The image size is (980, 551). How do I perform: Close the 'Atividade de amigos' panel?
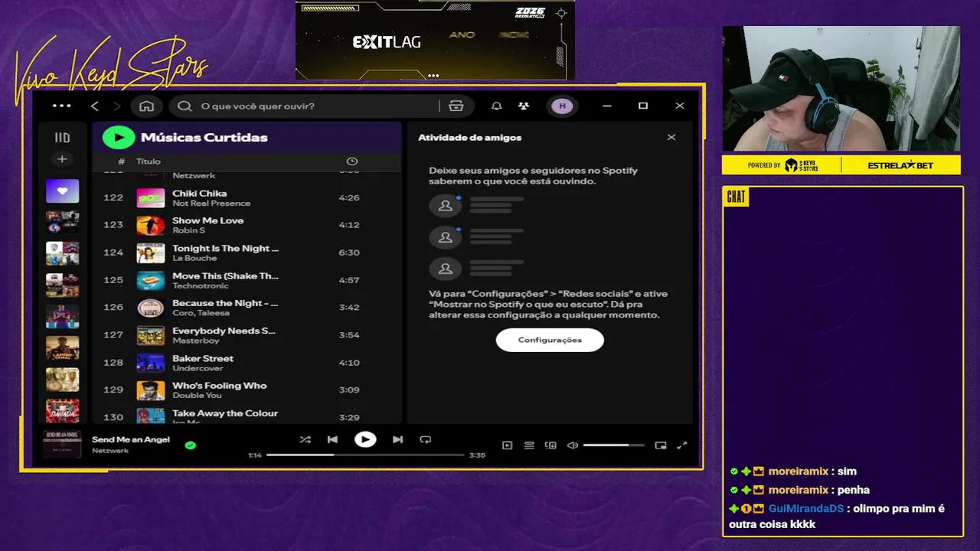tap(671, 138)
